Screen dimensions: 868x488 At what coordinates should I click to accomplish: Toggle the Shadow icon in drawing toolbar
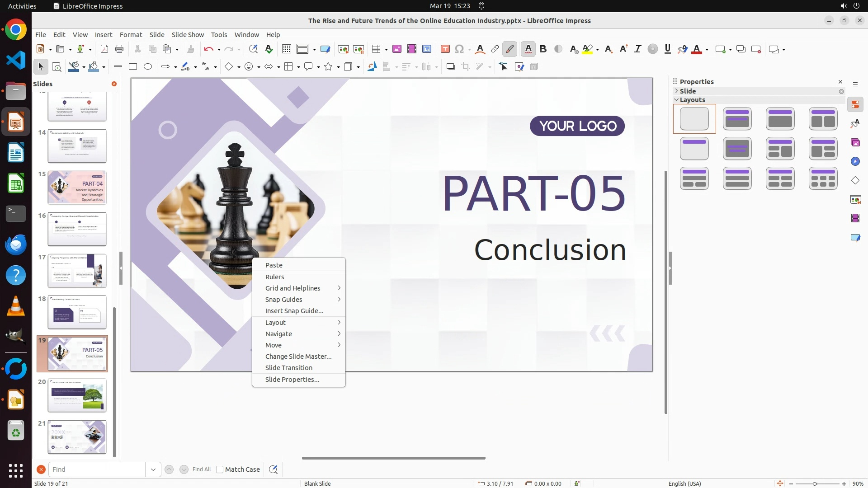tap(450, 67)
